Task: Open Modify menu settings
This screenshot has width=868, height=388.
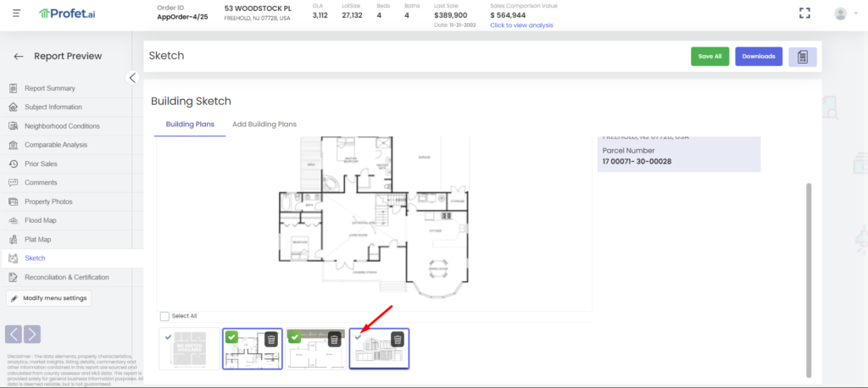Action: click(48, 298)
